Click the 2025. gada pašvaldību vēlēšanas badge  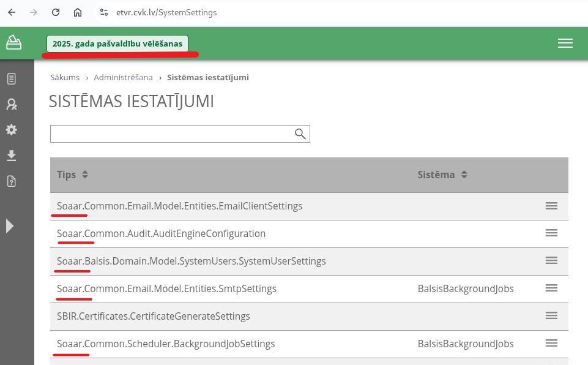click(x=117, y=43)
